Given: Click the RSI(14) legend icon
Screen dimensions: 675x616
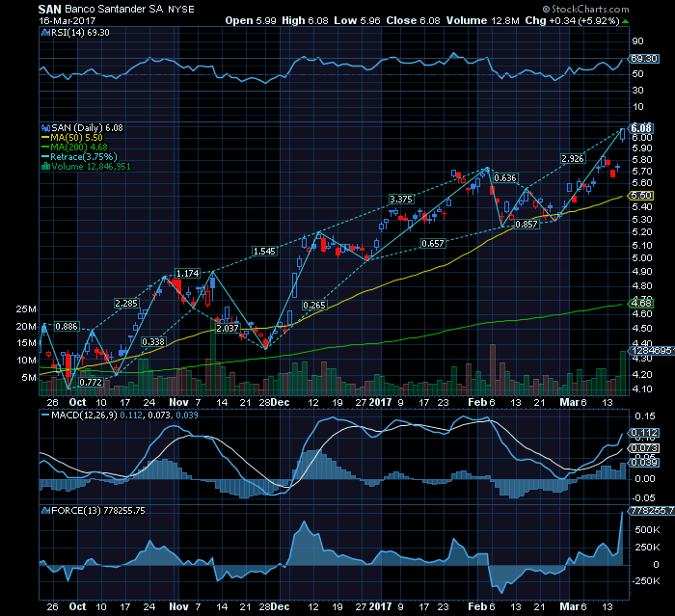Looking at the screenshot, I should pos(45,33).
